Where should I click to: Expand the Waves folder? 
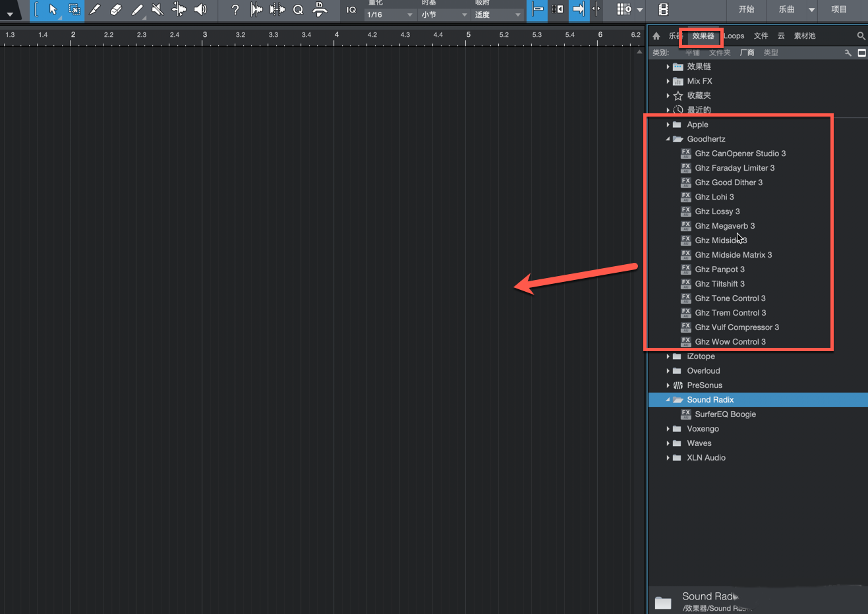coord(668,443)
